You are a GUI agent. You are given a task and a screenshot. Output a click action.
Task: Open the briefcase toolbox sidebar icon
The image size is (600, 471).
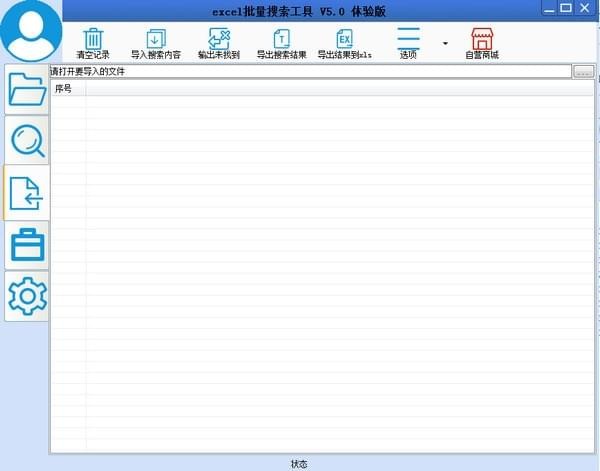[x=27, y=245]
